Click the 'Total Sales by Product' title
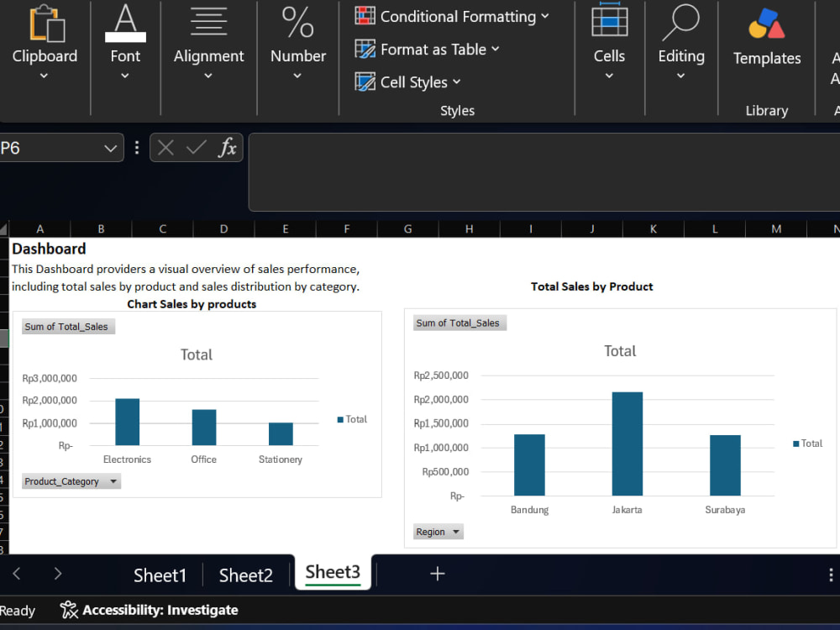840x630 pixels. 592,286
